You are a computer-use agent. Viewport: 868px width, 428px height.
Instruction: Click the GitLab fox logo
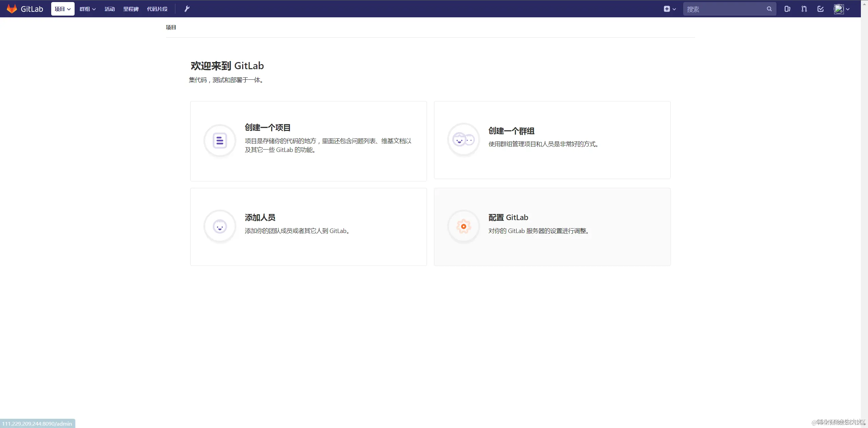12,9
